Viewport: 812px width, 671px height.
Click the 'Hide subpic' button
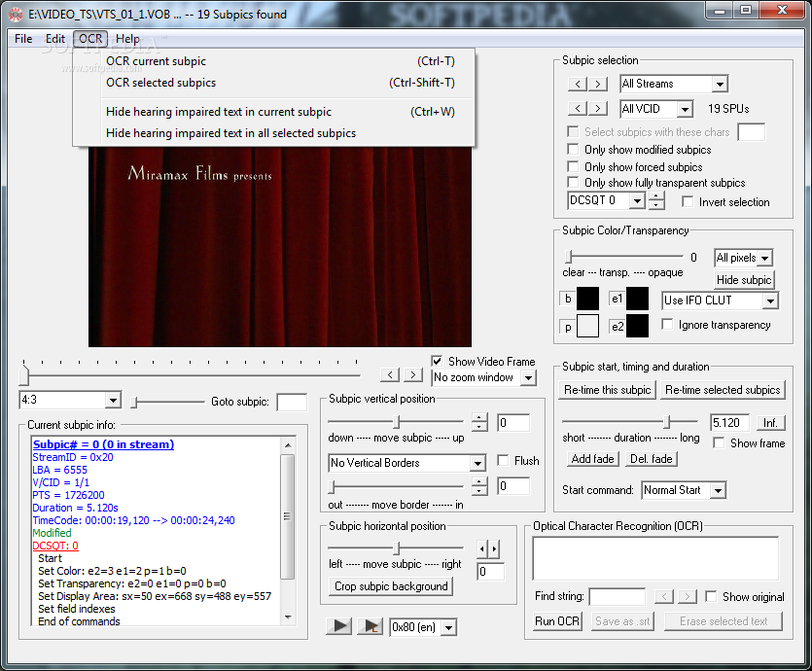click(744, 280)
